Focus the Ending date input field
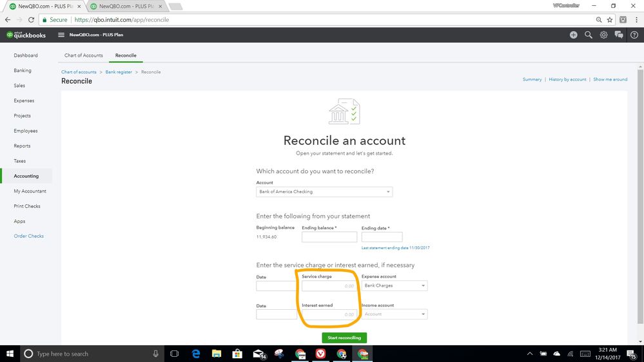644x362 pixels. pyautogui.click(x=382, y=237)
